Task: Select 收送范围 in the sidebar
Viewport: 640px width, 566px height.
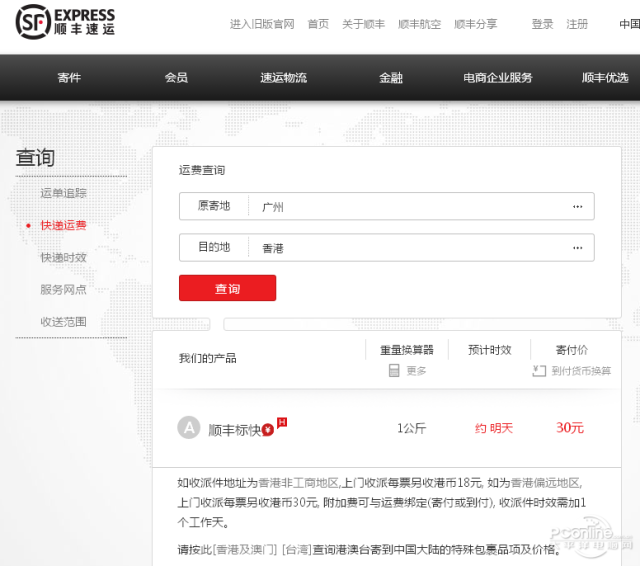Action: coord(63,322)
